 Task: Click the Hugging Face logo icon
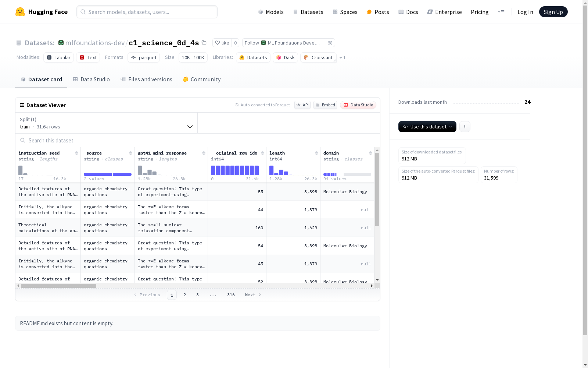click(20, 12)
